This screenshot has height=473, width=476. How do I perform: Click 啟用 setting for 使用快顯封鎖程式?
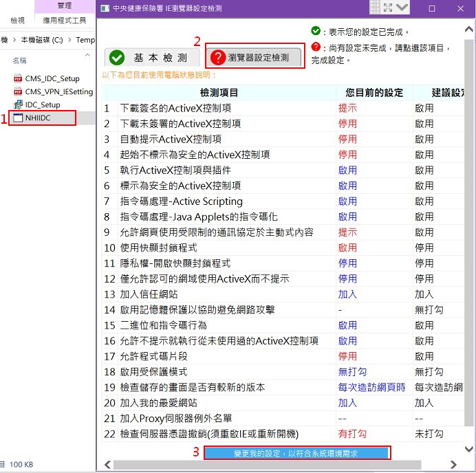(x=347, y=248)
